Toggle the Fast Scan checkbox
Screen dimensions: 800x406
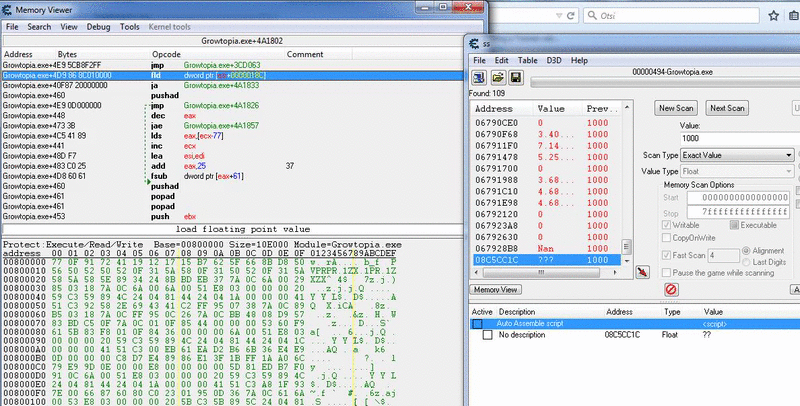pos(667,255)
